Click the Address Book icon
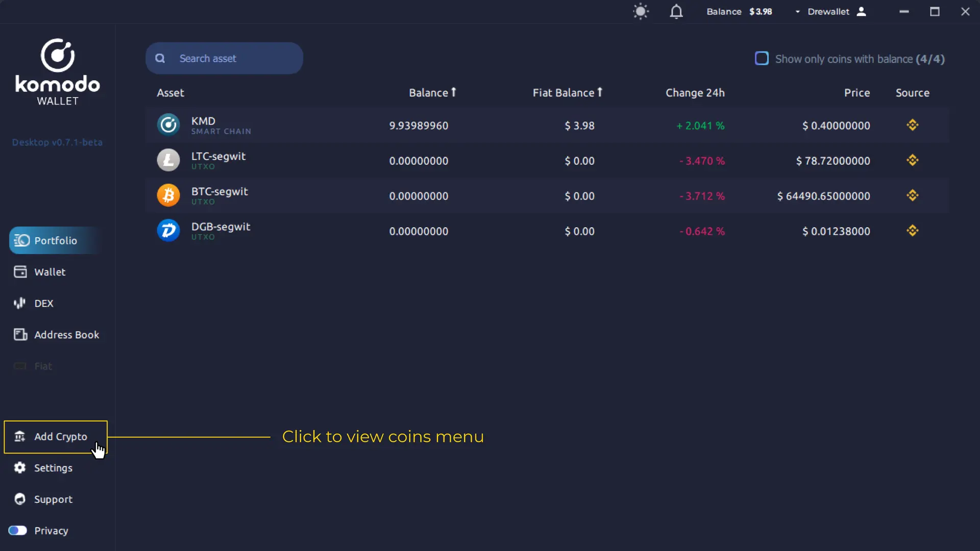 pyautogui.click(x=19, y=335)
